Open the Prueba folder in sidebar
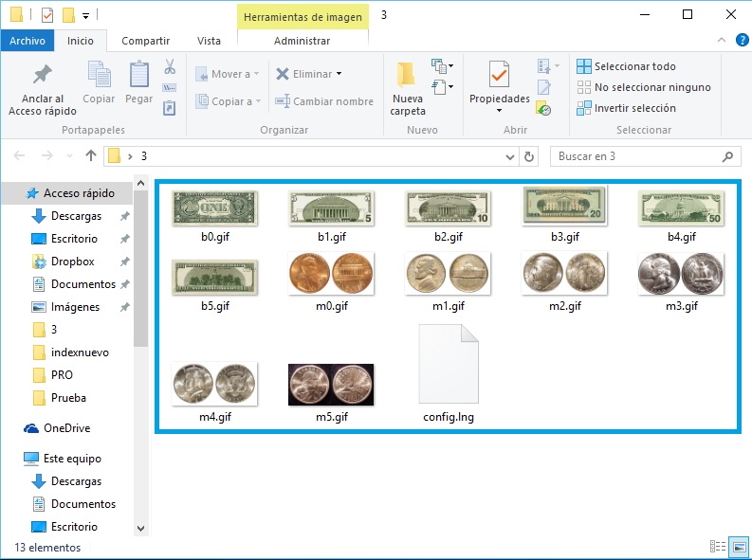Screen dimensions: 752x560 pyautogui.click(x=68, y=398)
